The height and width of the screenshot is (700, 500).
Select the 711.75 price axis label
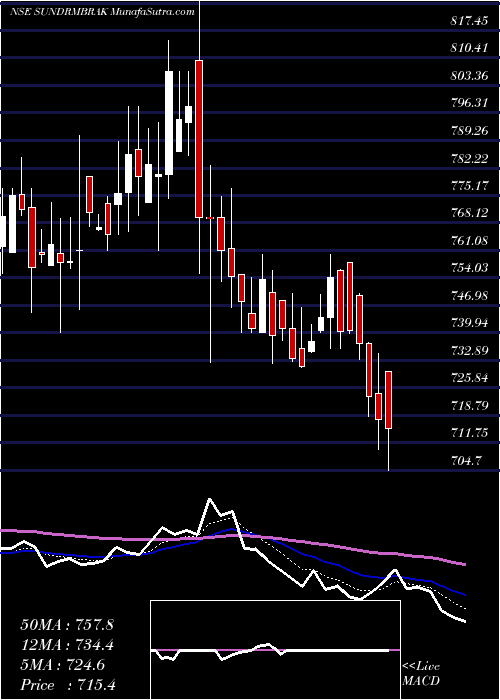(x=469, y=433)
